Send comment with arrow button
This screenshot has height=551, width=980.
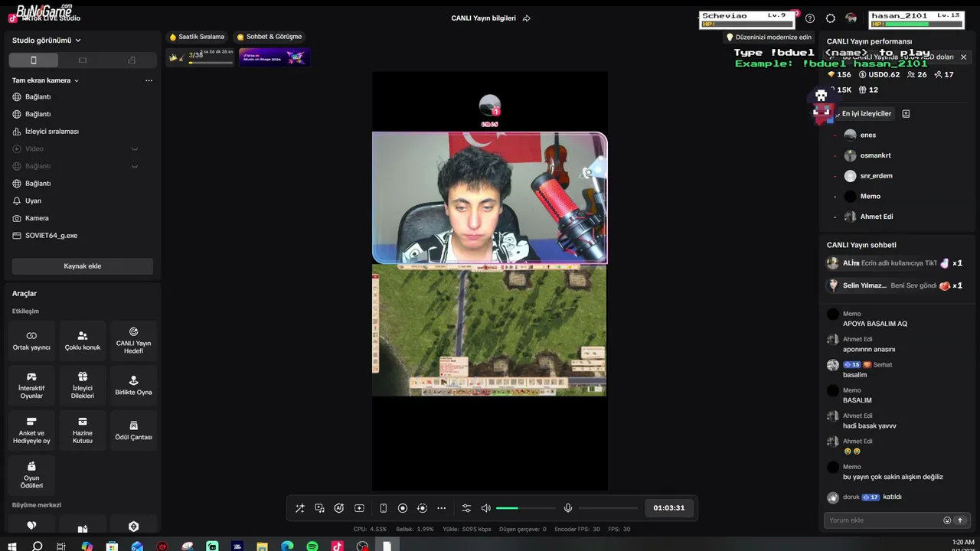pos(960,520)
